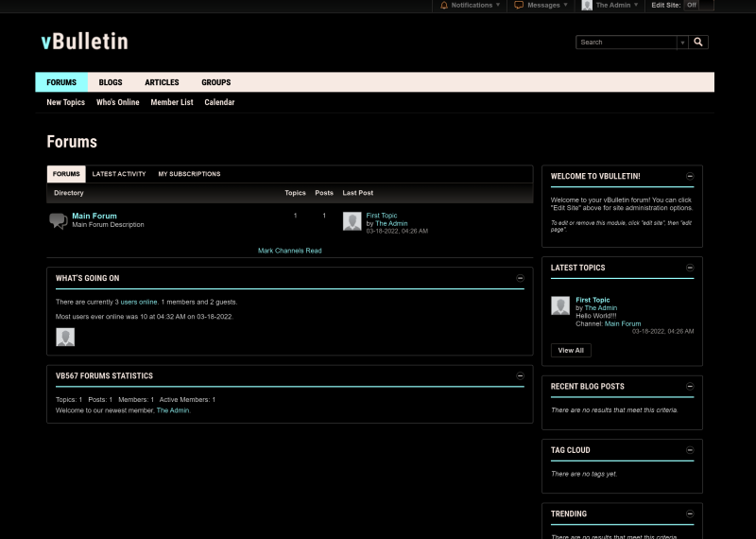Image resolution: width=756 pixels, height=539 pixels.
Task: Click the Posts column header
Action: click(x=324, y=193)
